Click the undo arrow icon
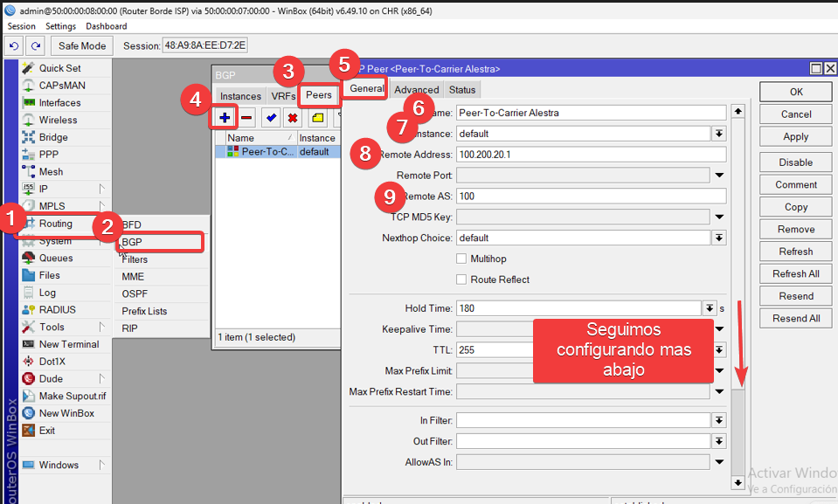The width and height of the screenshot is (838, 504). coord(15,45)
